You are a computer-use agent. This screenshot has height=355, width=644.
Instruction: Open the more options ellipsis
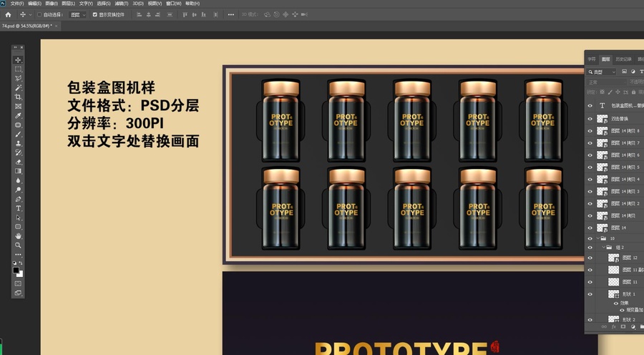click(231, 14)
